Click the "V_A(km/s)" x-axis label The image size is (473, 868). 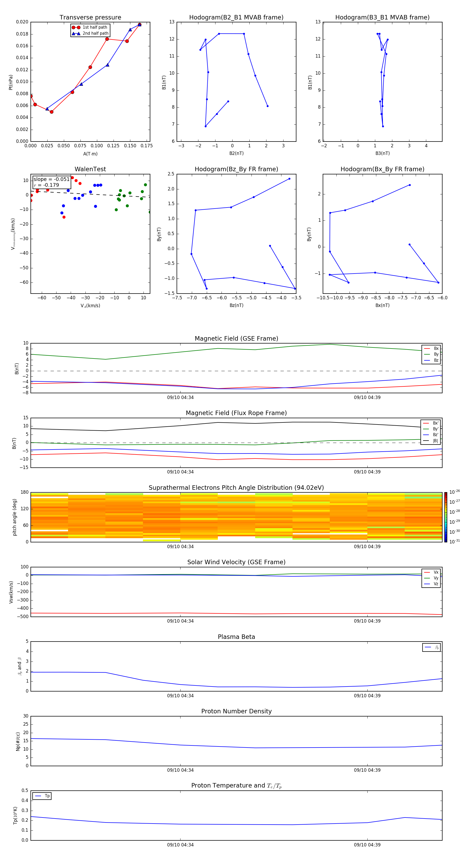pyautogui.click(x=90, y=306)
